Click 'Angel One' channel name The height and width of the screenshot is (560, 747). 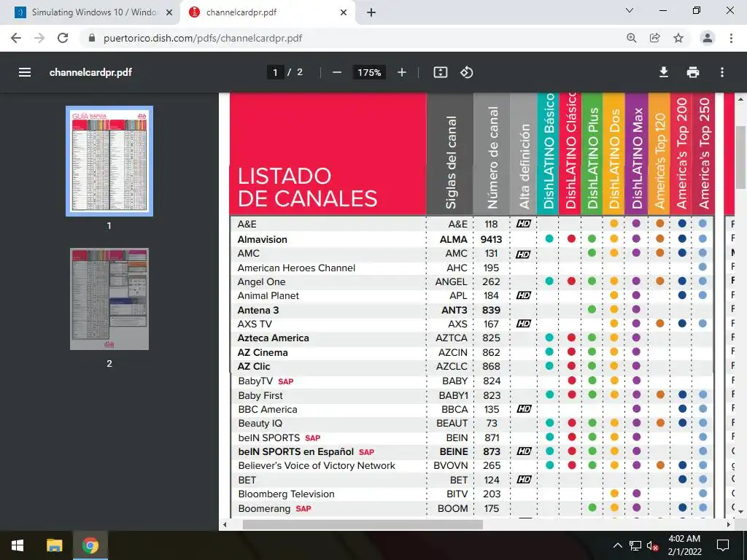262,282
